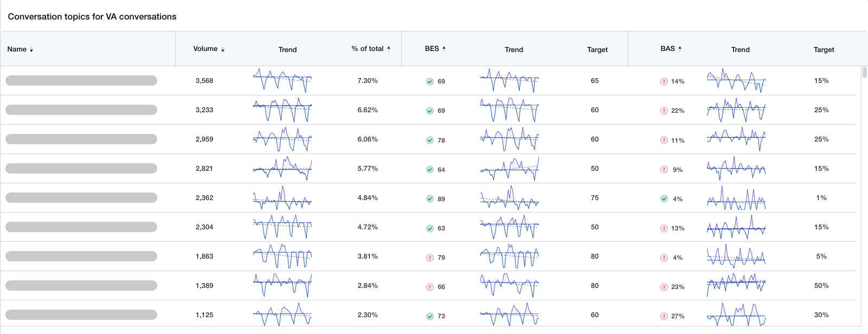
Task: Click red alert icon beside BES 79
Action: 429,258
